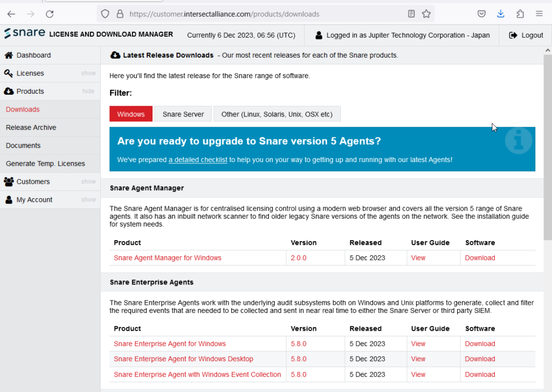552x392 pixels.
Task: Open tracking protection shield icon
Action: pyautogui.click(x=105, y=14)
